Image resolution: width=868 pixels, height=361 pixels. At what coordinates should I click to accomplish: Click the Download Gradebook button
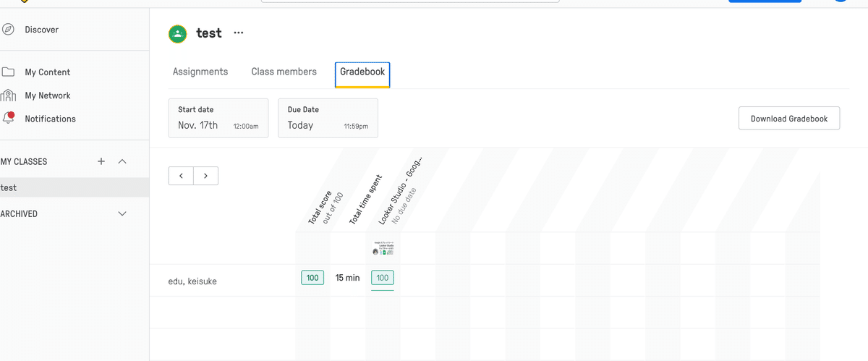point(788,119)
